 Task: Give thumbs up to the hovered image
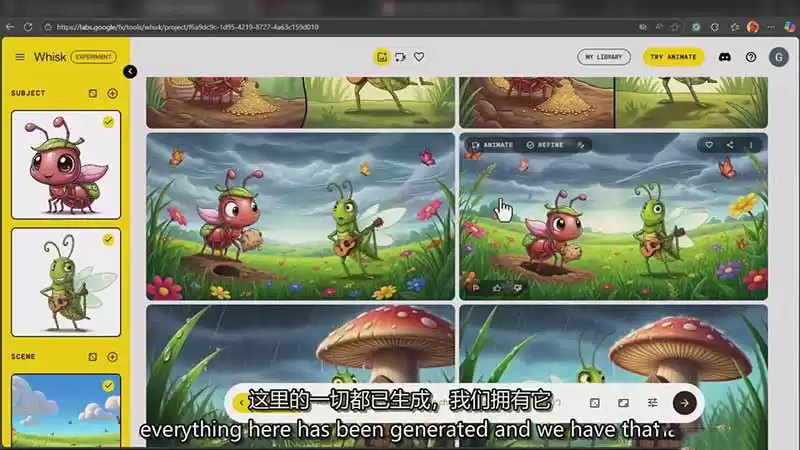pyautogui.click(x=497, y=287)
